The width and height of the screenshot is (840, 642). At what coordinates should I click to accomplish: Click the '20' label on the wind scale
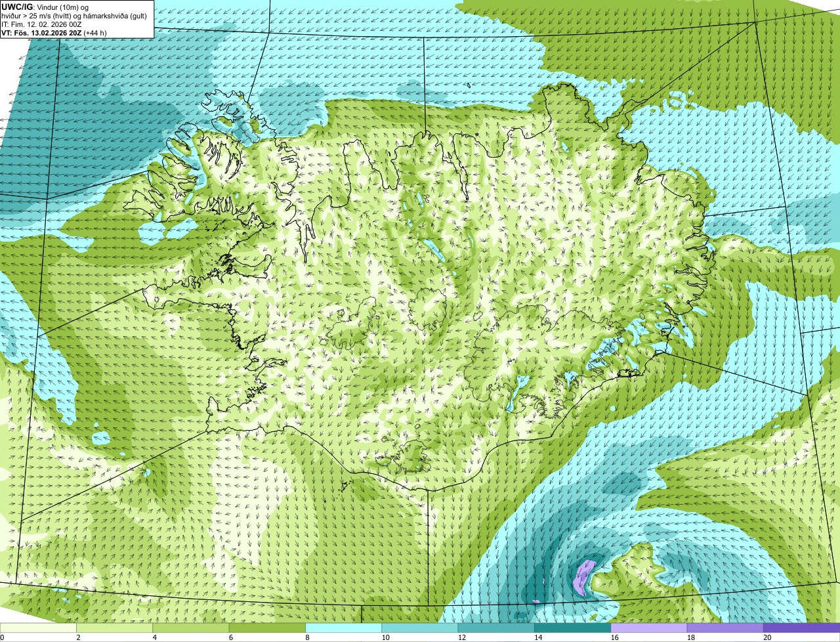pyautogui.click(x=767, y=637)
